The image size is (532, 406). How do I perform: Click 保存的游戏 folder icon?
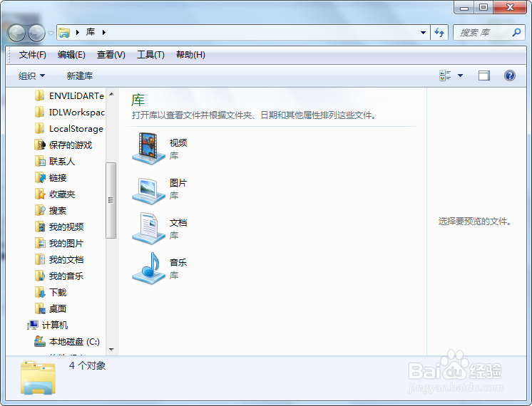[x=40, y=145]
